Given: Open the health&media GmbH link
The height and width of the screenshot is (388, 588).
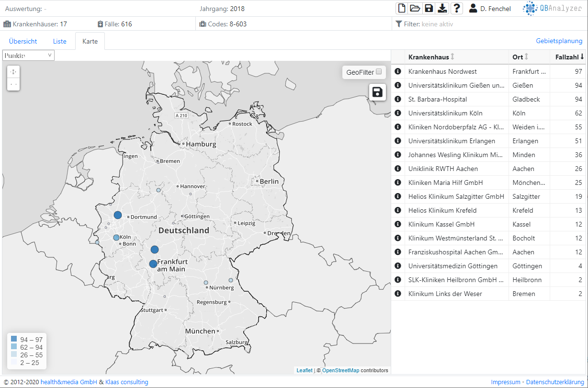Looking at the screenshot, I should [69, 382].
